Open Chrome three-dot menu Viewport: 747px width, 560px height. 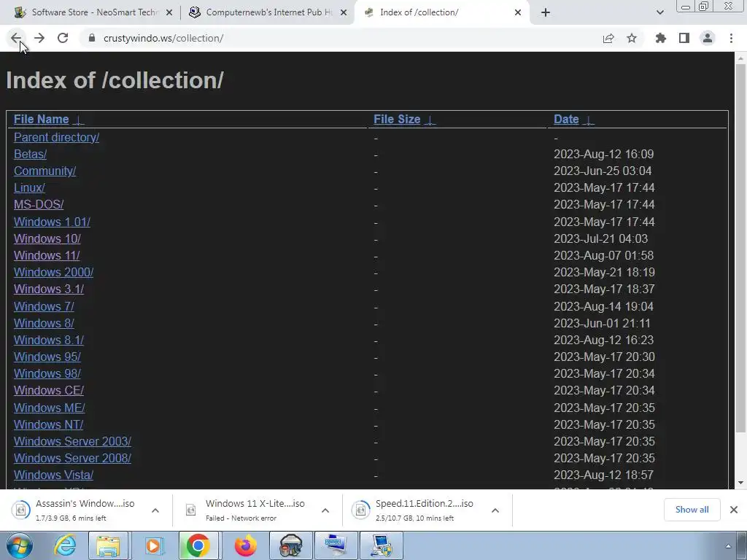point(731,38)
